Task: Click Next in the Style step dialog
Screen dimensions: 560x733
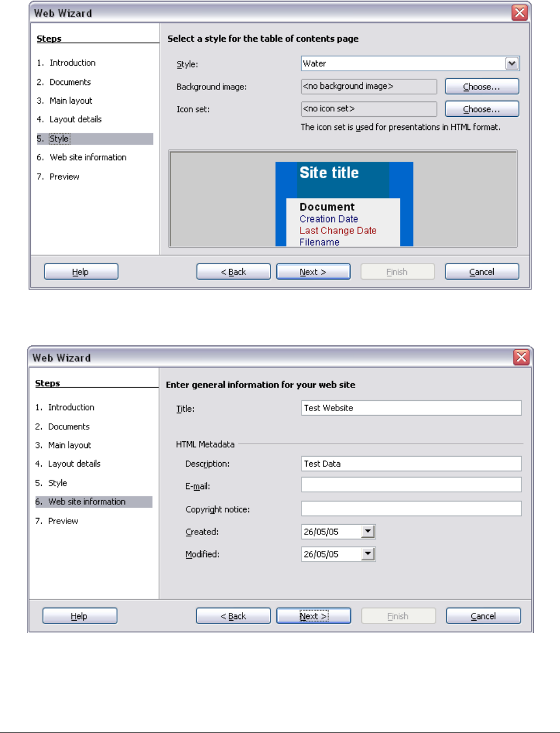Action: coord(313,272)
